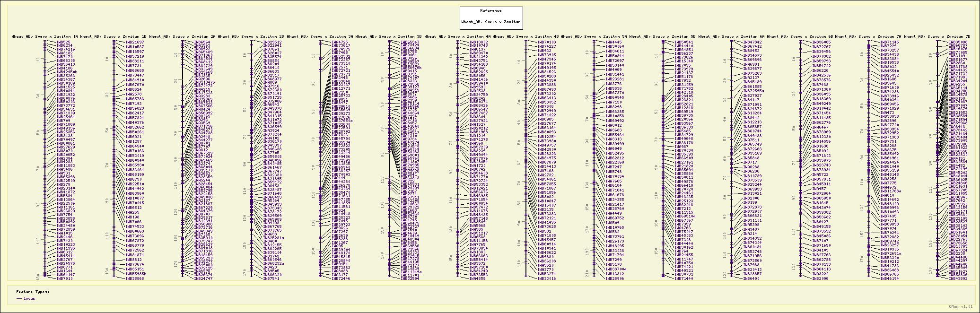Viewport: 980px width, 313px height.
Task: Click the Reference map set box
Action: click(491, 17)
